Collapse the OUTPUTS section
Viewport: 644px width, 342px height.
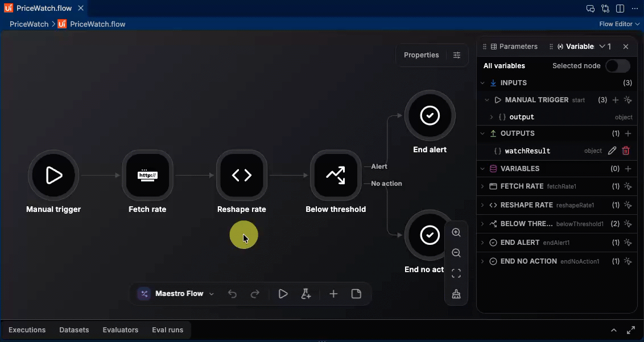(482, 134)
